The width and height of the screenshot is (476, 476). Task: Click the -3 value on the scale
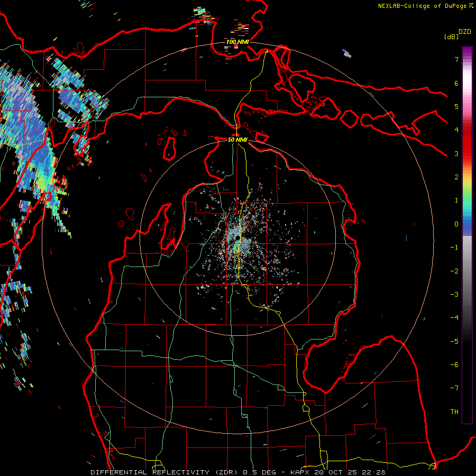454,295
